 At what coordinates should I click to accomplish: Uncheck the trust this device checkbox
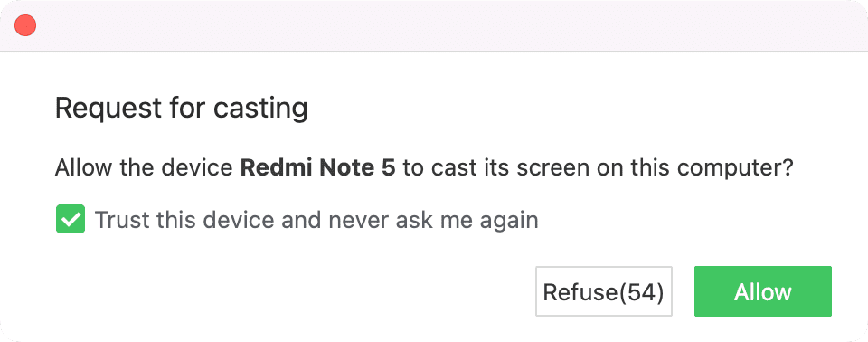[71, 219]
